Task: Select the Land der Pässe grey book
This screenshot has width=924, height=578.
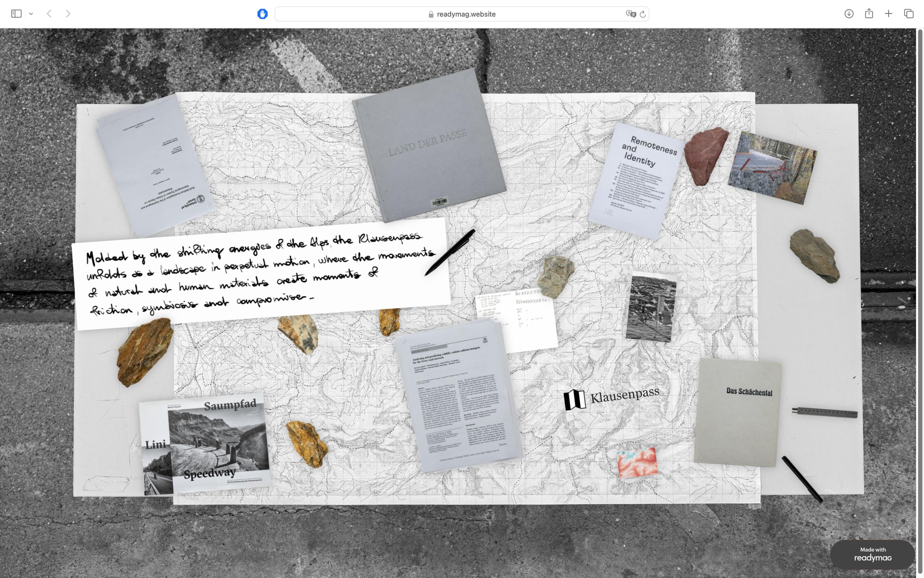Action: point(429,145)
